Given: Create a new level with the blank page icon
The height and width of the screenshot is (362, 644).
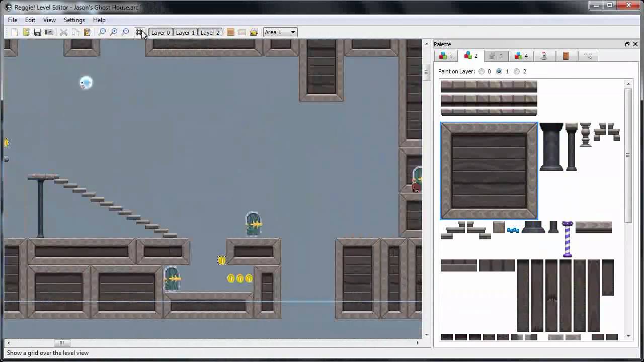Looking at the screenshot, I should (x=15, y=32).
